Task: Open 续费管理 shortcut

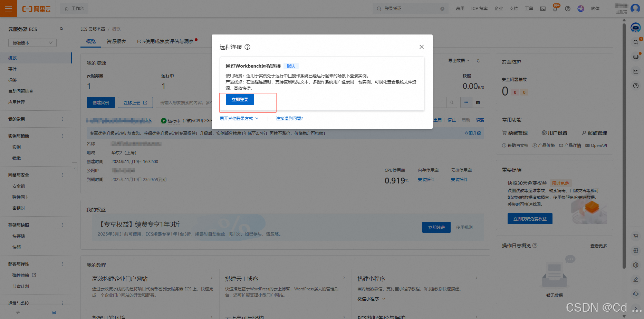Action: pos(515,133)
